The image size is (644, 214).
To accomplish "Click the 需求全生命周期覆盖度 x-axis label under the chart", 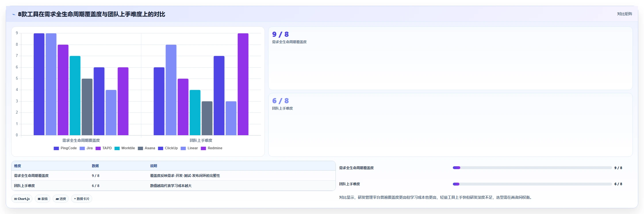I will point(81,140).
